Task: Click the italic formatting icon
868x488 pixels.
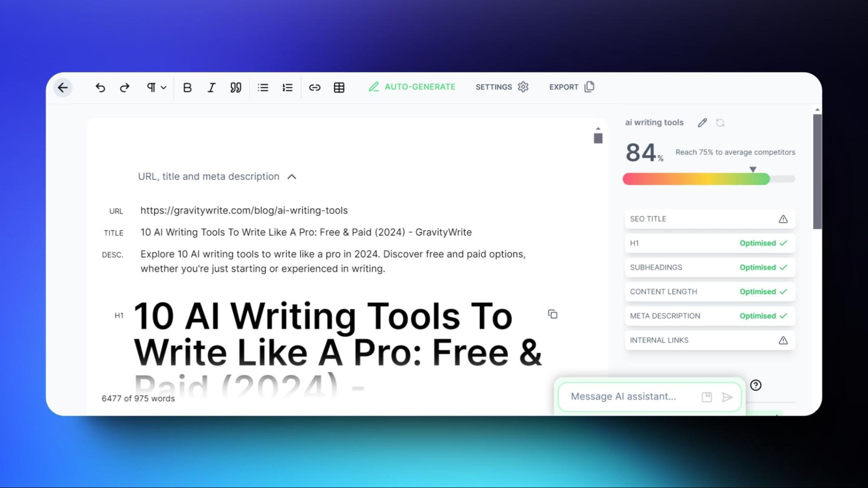Action: pyautogui.click(x=211, y=87)
